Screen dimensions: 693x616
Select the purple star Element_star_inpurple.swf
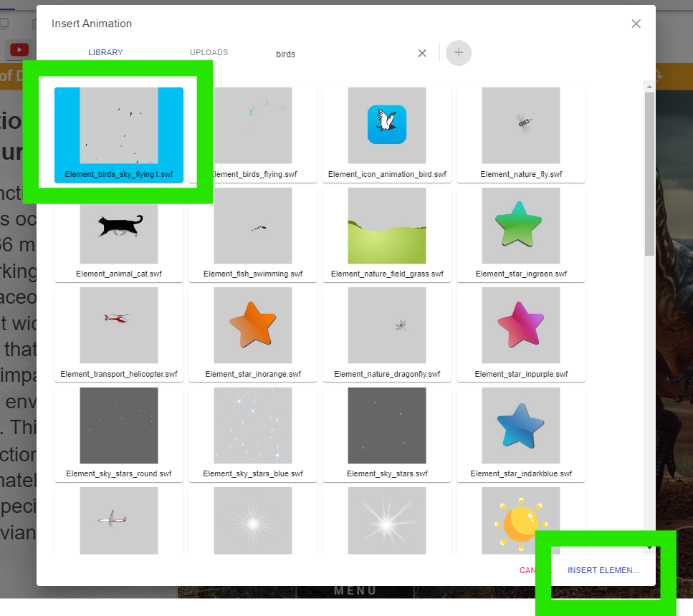[x=520, y=335]
